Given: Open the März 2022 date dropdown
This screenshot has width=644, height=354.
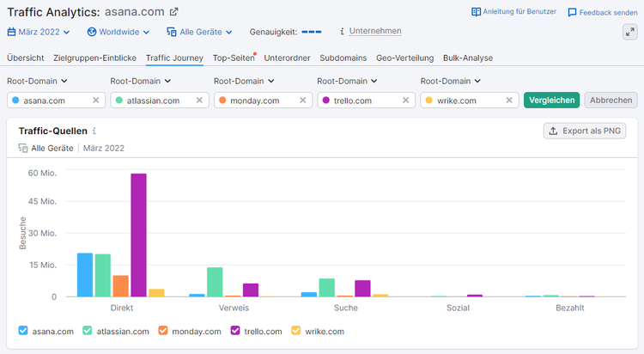Looking at the screenshot, I should coord(39,32).
